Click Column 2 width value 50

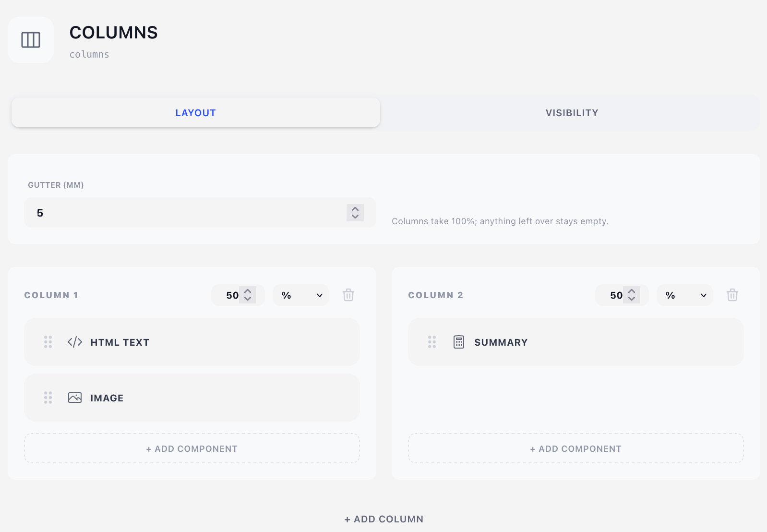[x=616, y=295]
